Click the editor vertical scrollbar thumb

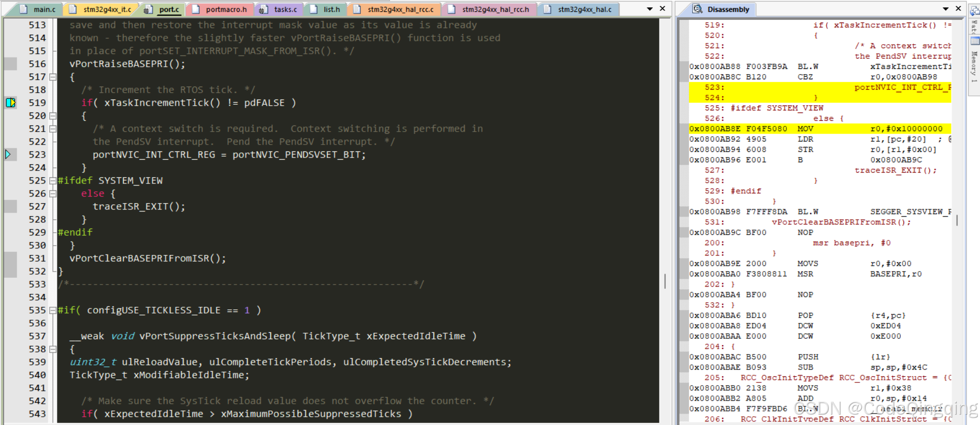(x=665, y=281)
